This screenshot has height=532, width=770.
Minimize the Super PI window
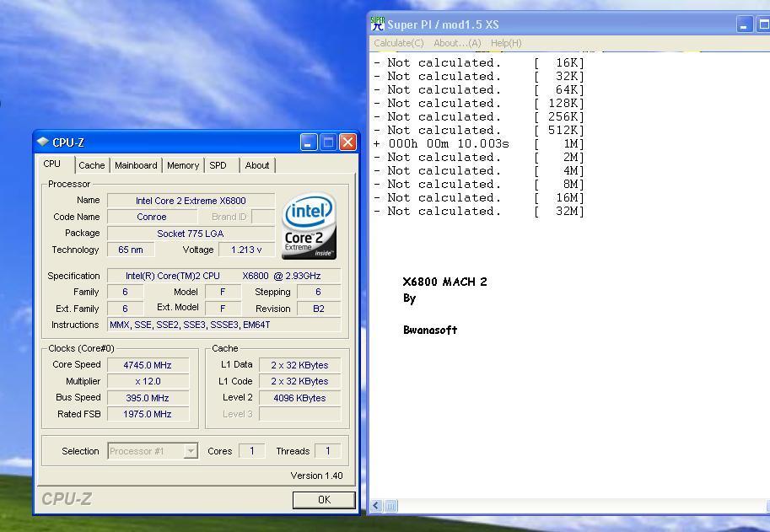tap(745, 24)
